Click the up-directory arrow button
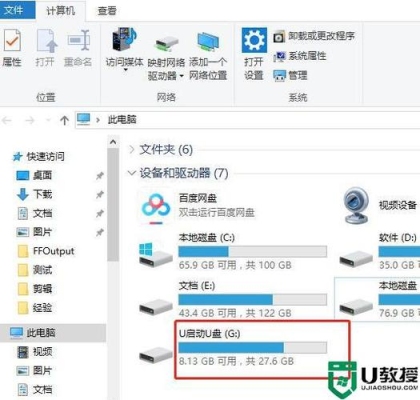The height and width of the screenshot is (400, 420). pyautogui.click(x=64, y=120)
